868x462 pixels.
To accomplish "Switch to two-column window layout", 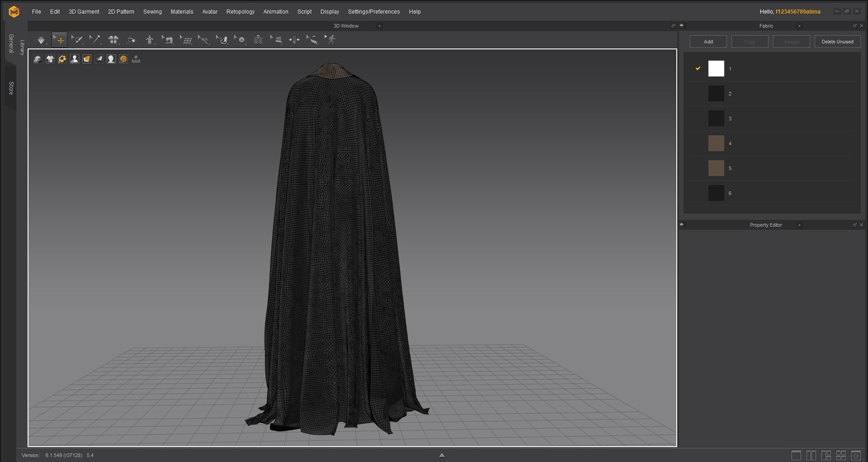I will pos(811,455).
